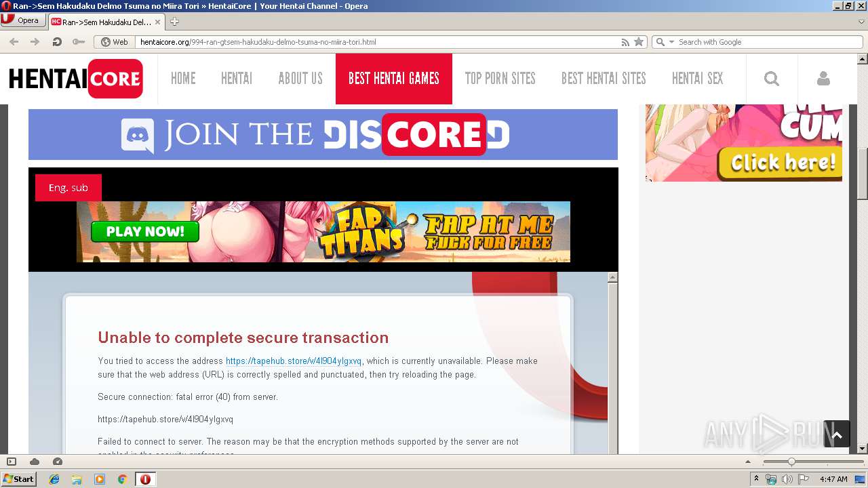The width and height of the screenshot is (868, 488).
Task: Click the embedded frame scroll up arrow
Action: [x=613, y=277]
